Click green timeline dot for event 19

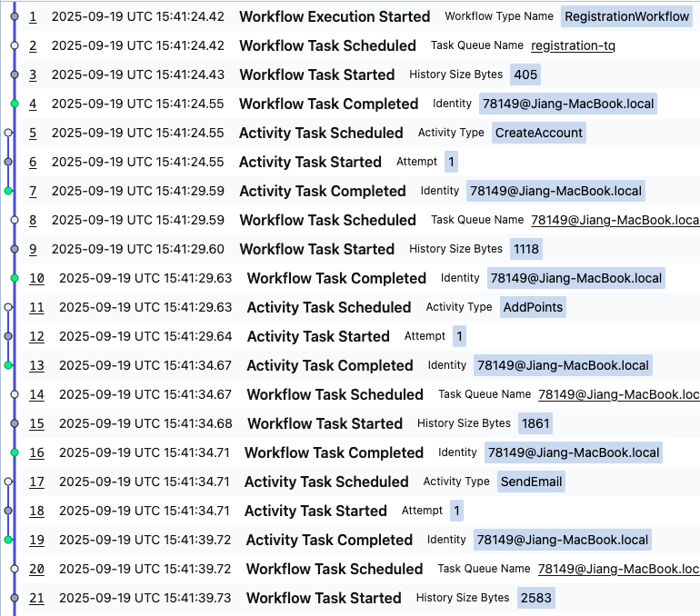click(x=8, y=540)
